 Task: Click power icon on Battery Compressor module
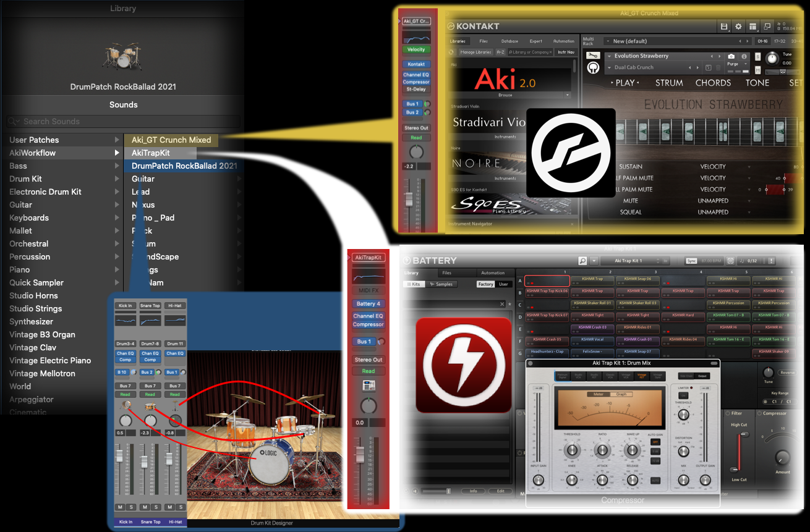(x=760, y=413)
